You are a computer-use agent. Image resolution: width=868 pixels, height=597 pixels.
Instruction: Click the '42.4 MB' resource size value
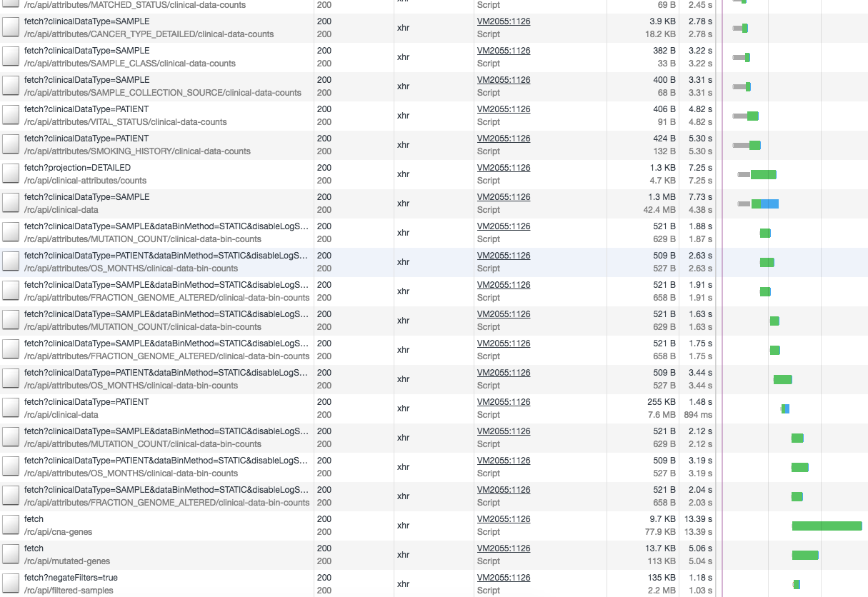660,210
